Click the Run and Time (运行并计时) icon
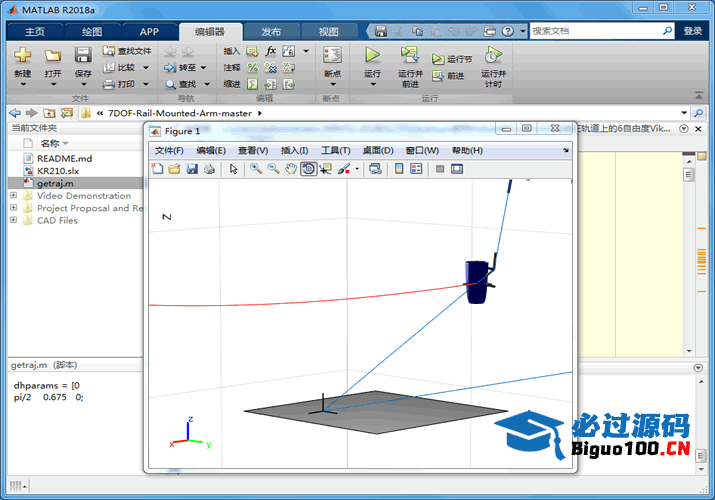The image size is (715, 500). (x=493, y=58)
